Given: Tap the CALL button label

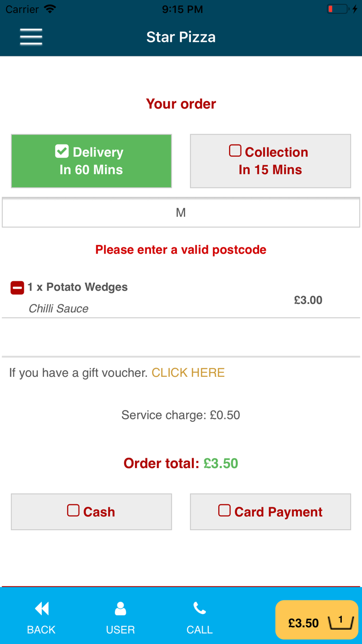Looking at the screenshot, I should click(x=200, y=630).
